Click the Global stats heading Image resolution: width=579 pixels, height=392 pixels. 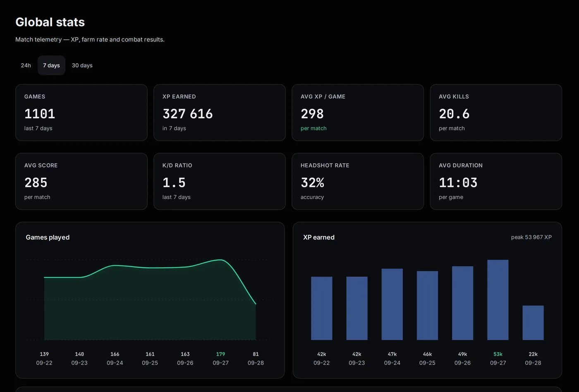pyautogui.click(x=50, y=22)
